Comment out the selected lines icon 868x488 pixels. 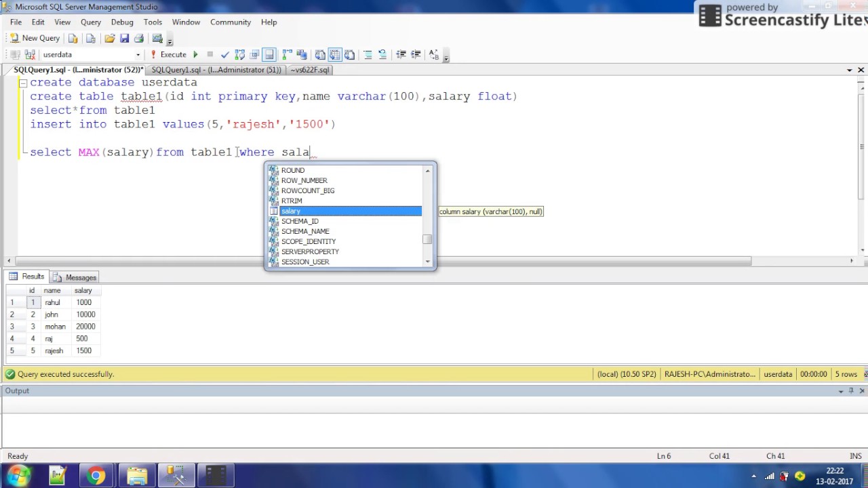(x=368, y=54)
